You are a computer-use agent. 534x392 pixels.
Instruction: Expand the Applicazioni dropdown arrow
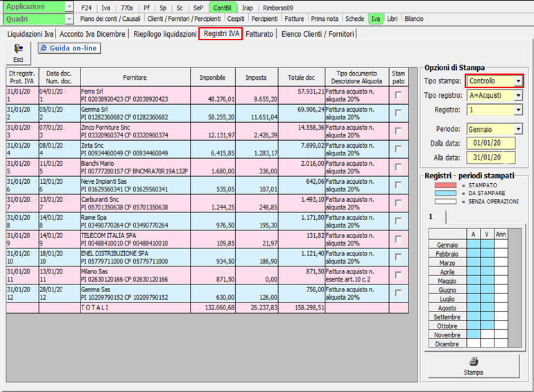(69, 7)
